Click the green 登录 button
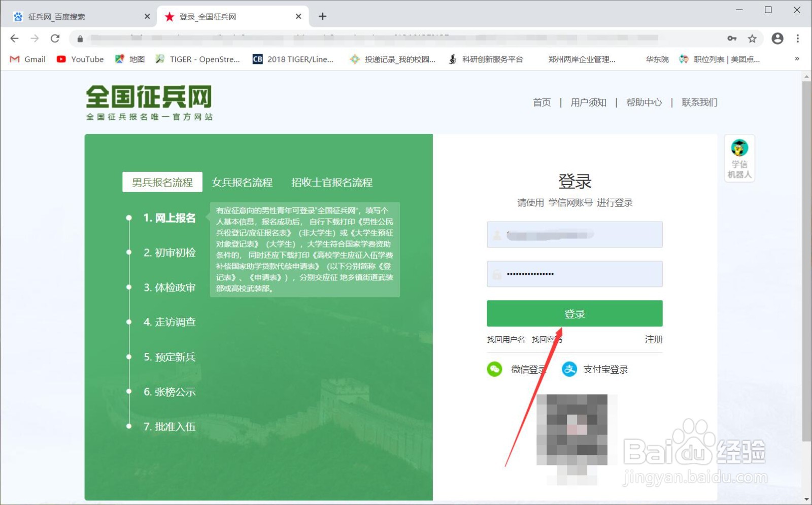 (x=574, y=313)
